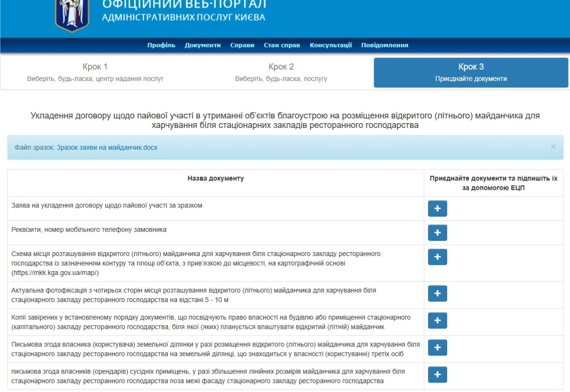The height and width of the screenshot is (392, 570).
Task: Add file for Заява на укладення договору
Action: [x=437, y=209]
